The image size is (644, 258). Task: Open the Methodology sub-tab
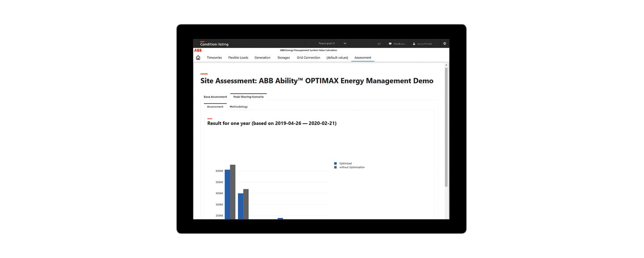(238, 107)
